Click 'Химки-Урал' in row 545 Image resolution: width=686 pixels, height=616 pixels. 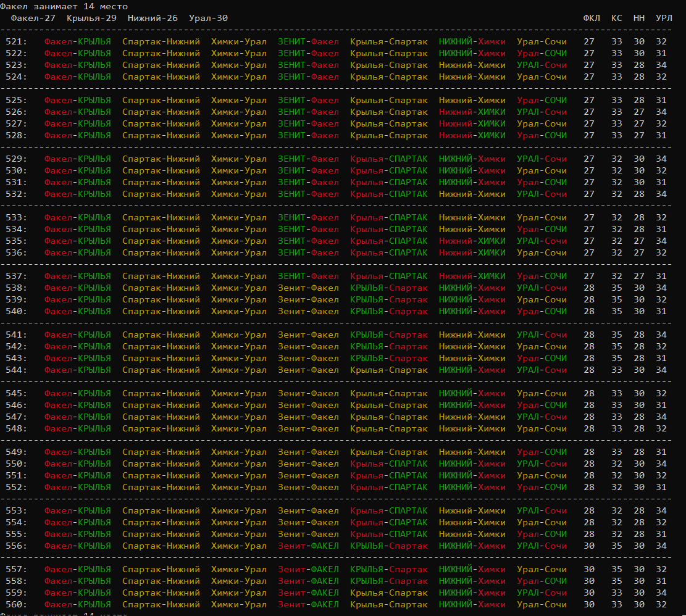pyautogui.click(x=239, y=393)
